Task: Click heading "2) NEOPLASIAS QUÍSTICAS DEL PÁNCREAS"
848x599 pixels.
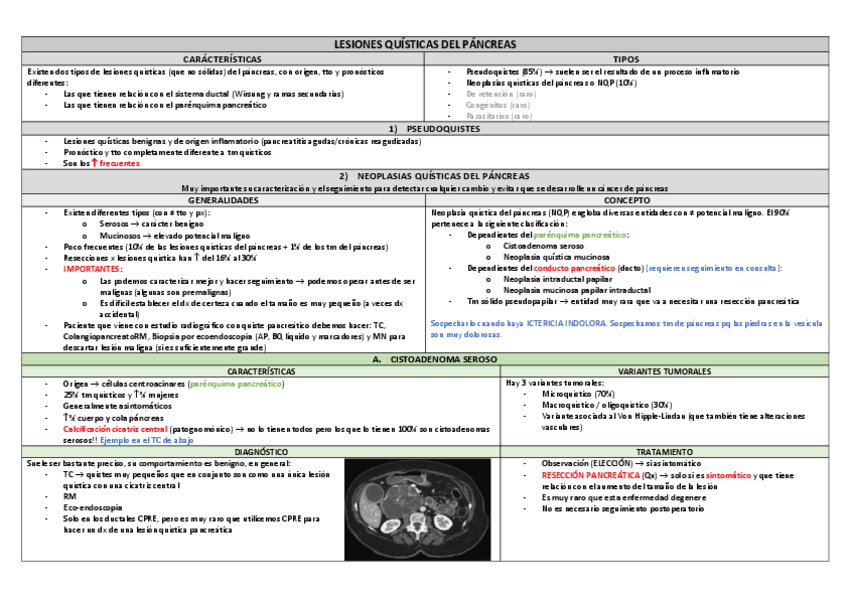Action: [x=434, y=176]
